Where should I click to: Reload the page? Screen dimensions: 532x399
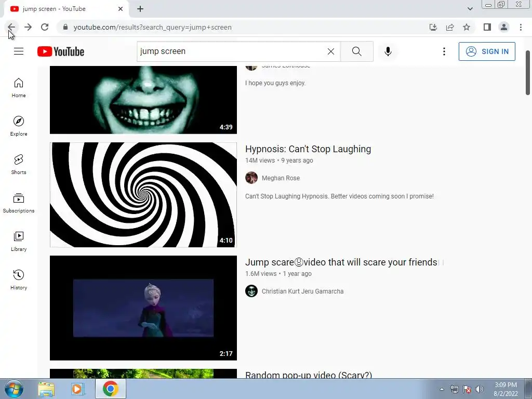coord(45,27)
